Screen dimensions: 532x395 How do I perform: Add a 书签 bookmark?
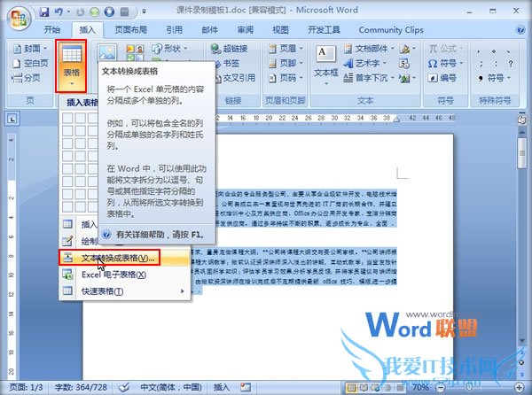pos(228,64)
